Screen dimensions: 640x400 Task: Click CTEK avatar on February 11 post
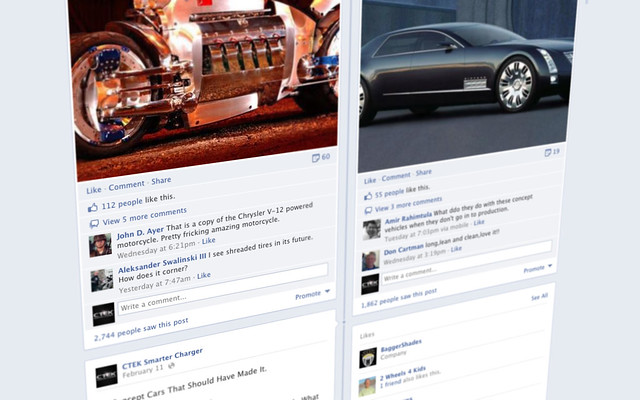(x=107, y=376)
